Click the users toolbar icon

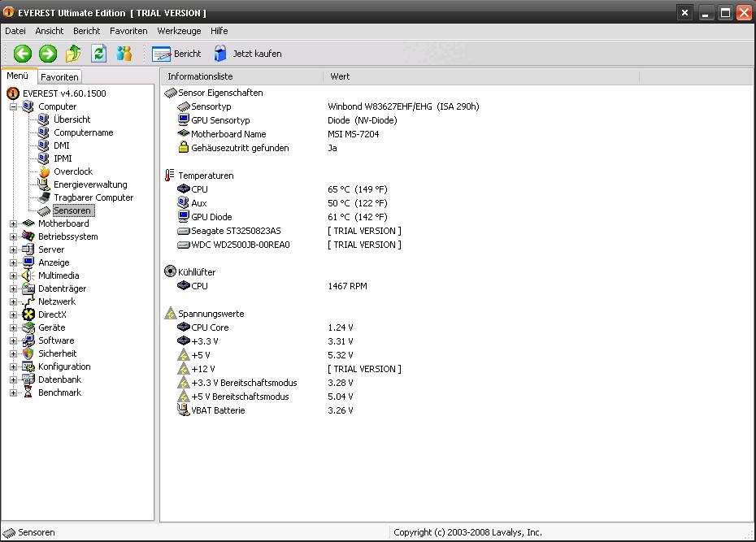124,54
